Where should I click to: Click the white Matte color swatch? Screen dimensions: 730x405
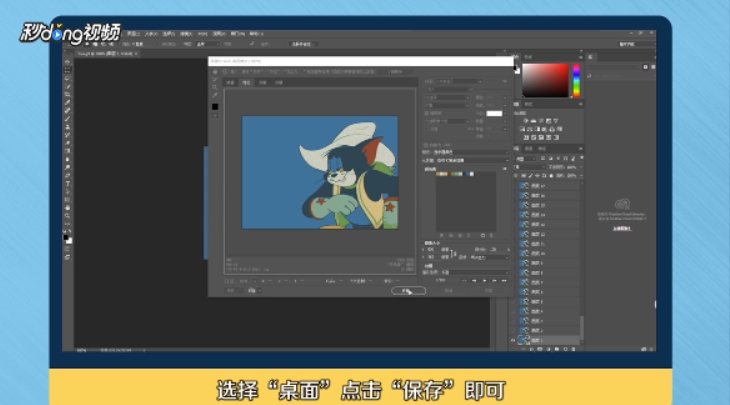494,114
